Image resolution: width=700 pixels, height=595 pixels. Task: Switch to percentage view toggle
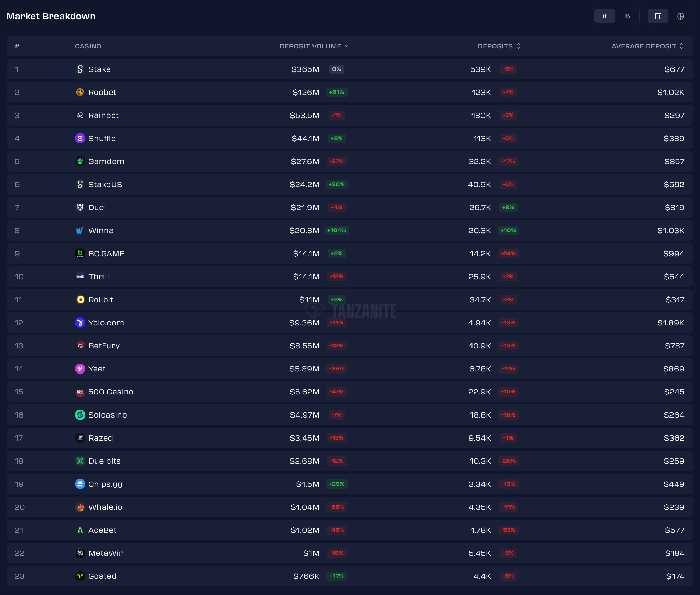click(627, 16)
